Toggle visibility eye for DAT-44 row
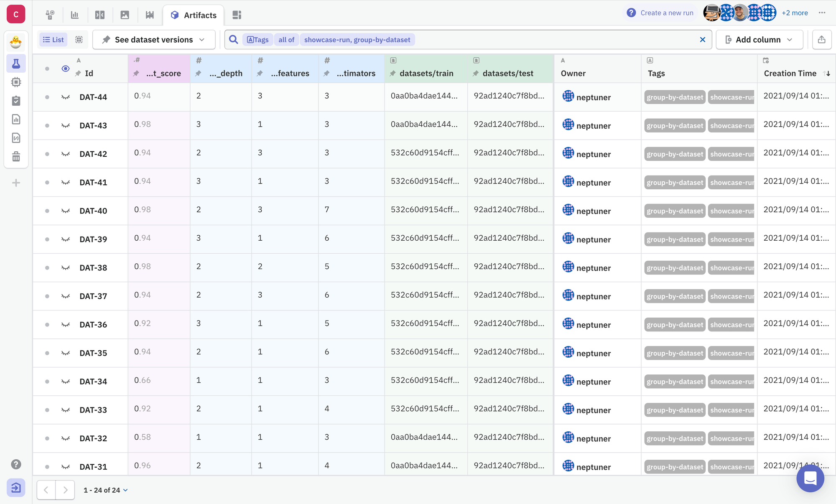836x504 pixels. (66, 97)
